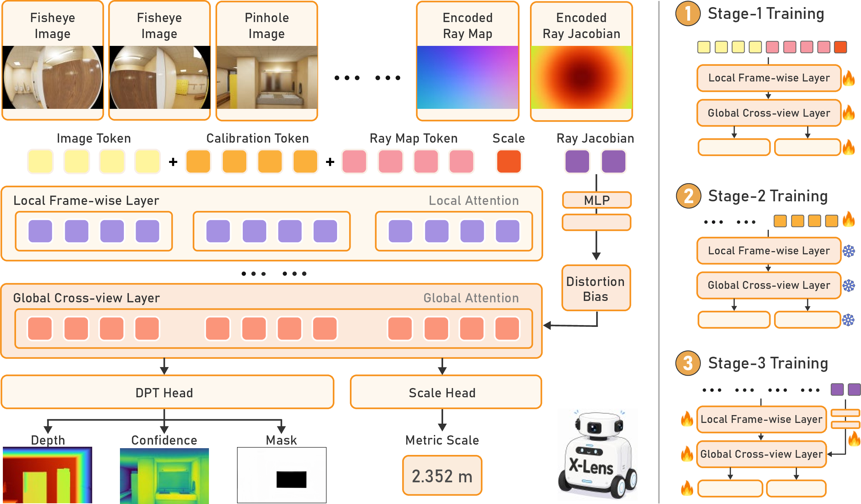Click Stage-2 Local Frame-wise Layer box
This screenshot has width=861, height=504.
(x=769, y=251)
